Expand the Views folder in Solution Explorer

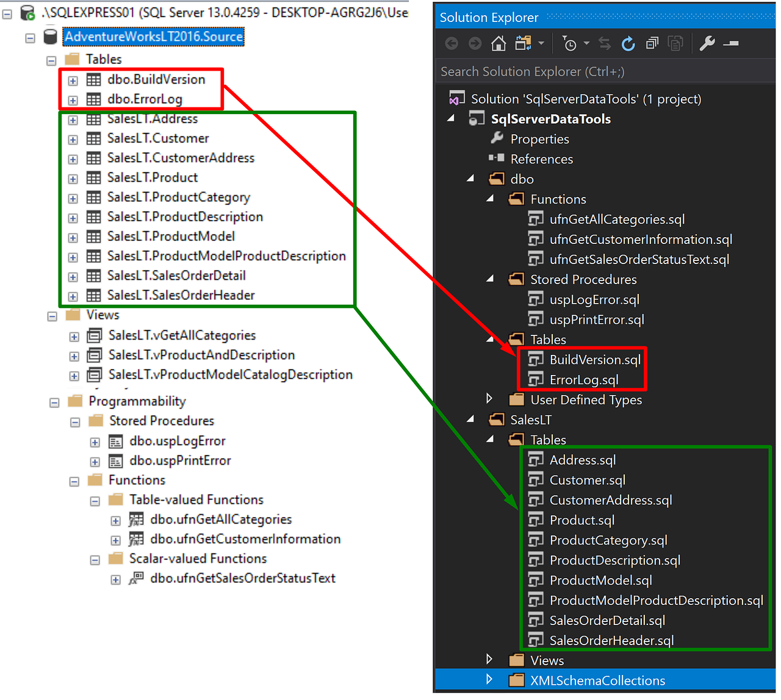coord(489,659)
